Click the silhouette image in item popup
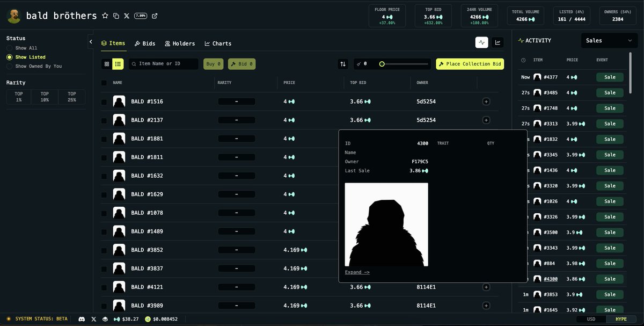The height and width of the screenshot is (326, 644). pos(386,224)
